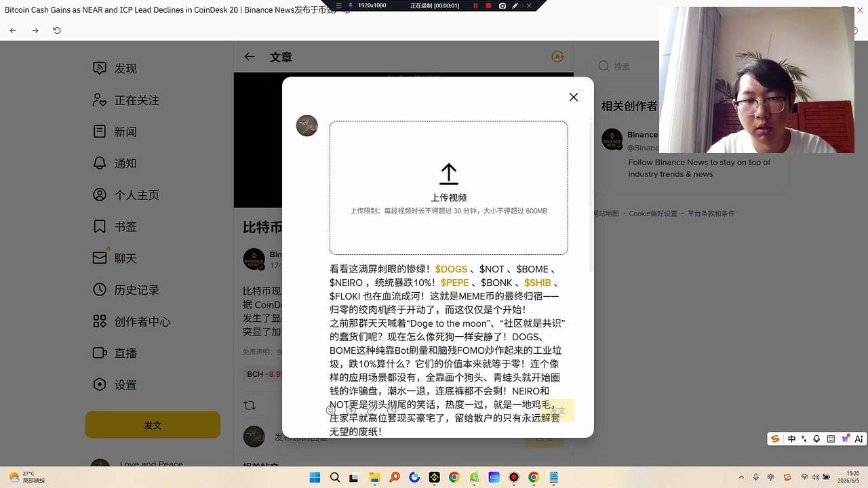Click the Cookie偏好设置 link

[x=653, y=213]
